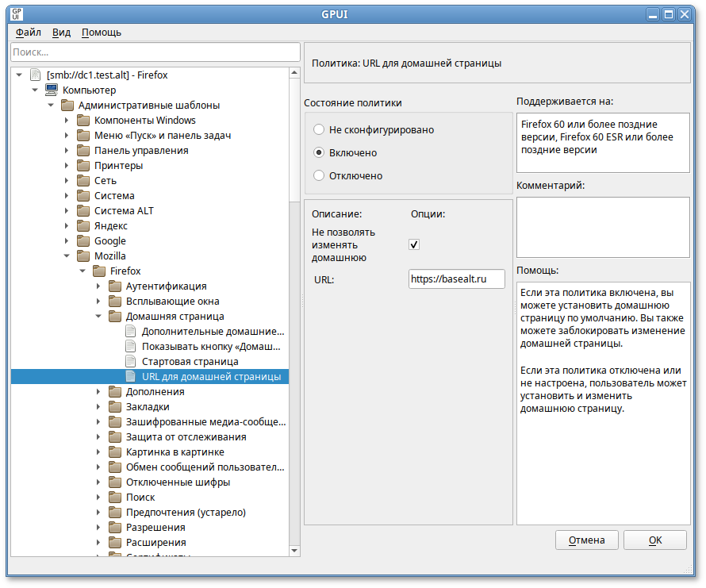This screenshot has height=588, width=706.
Task: Collapse the Домашняя страница node
Action: pyautogui.click(x=98, y=317)
